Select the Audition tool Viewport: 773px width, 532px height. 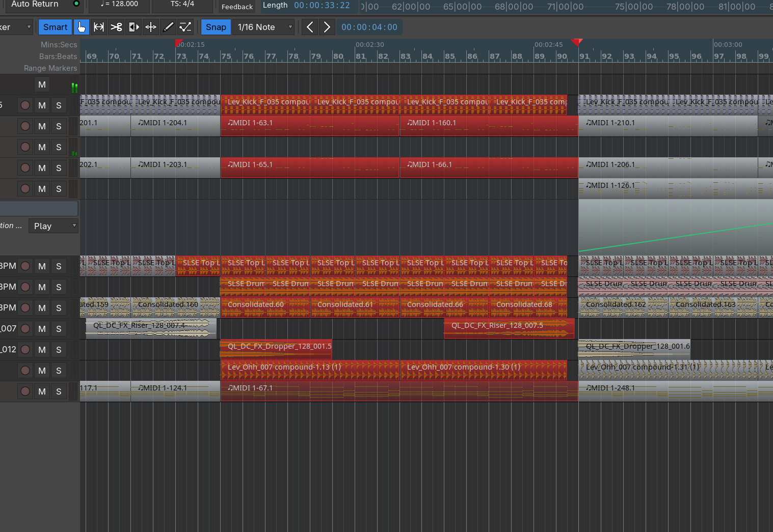pyautogui.click(x=134, y=27)
